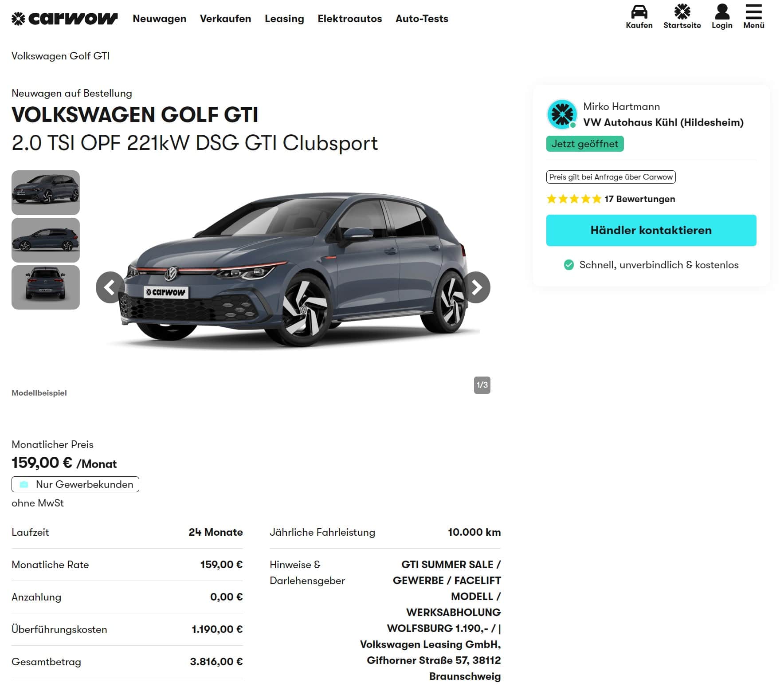Click Händler kontaktieren button
This screenshot has width=784, height=687.
pos(651,230)
